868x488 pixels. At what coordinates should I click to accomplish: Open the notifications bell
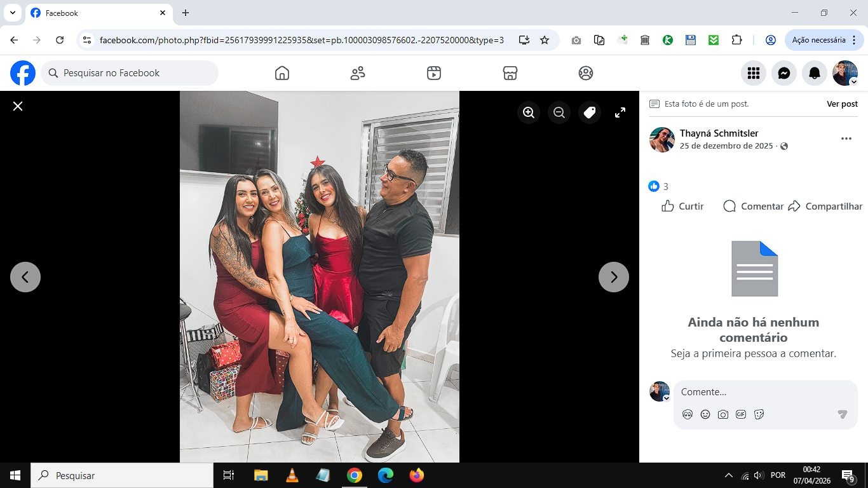pos(815,74)
